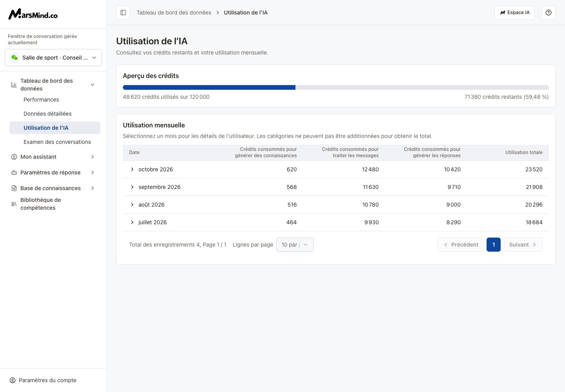Click the 71 380 crédits restants text
Screen dimensions: 565x392
507,97
